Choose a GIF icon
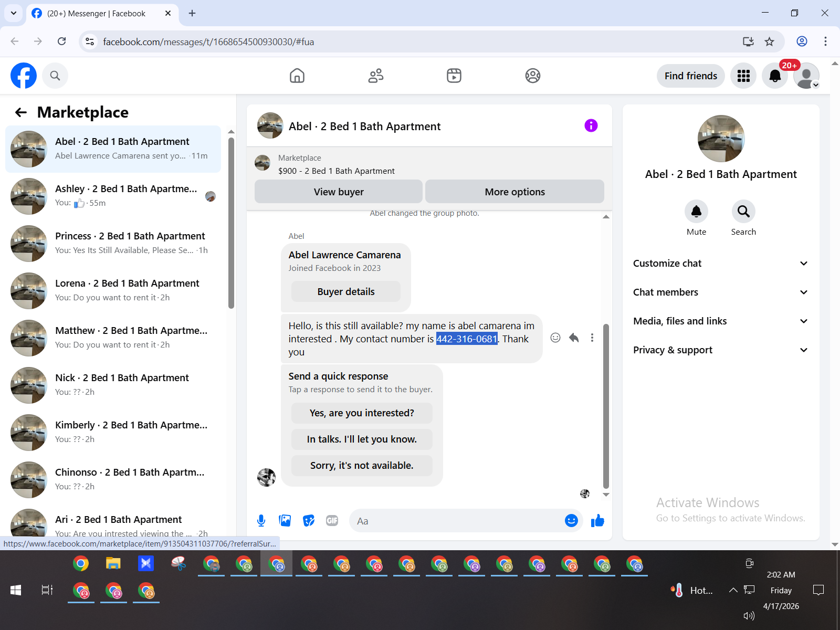Screen dimensions: 840x630 (x=332, y=520)
